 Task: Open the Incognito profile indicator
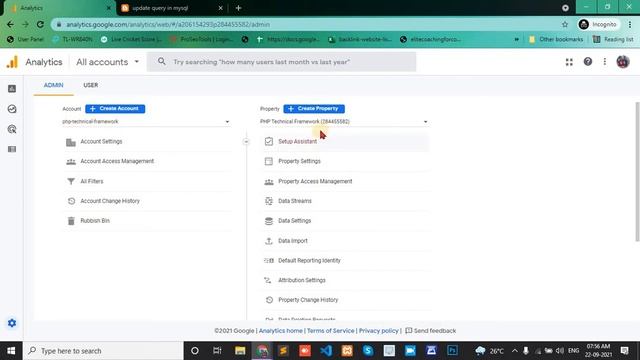(x=598, y=24)
